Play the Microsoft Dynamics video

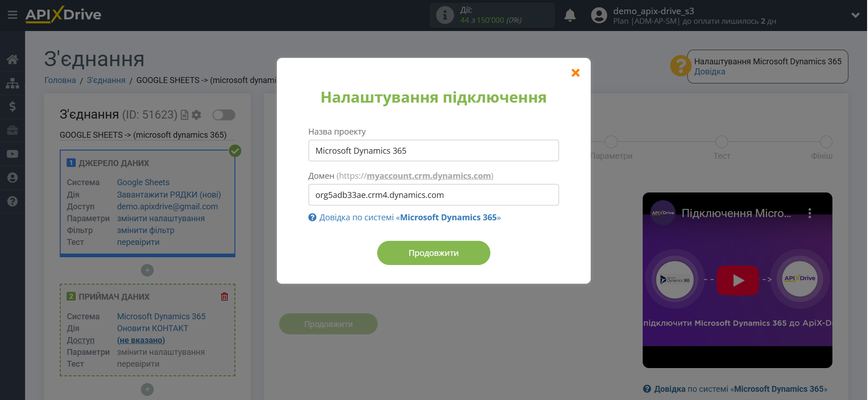(738, 280)
